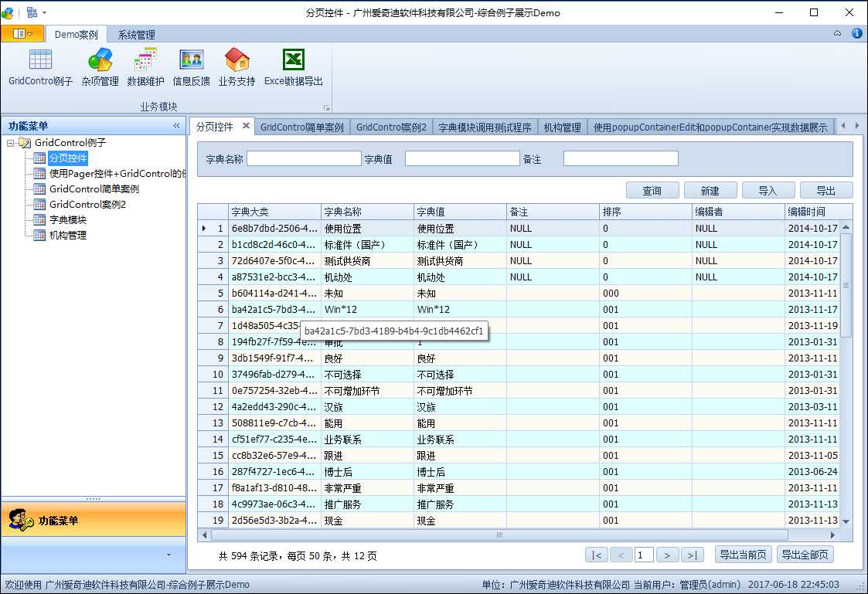Click the 导入 button
The height and width of the screenshot is (594, 868).
[768, 190]
